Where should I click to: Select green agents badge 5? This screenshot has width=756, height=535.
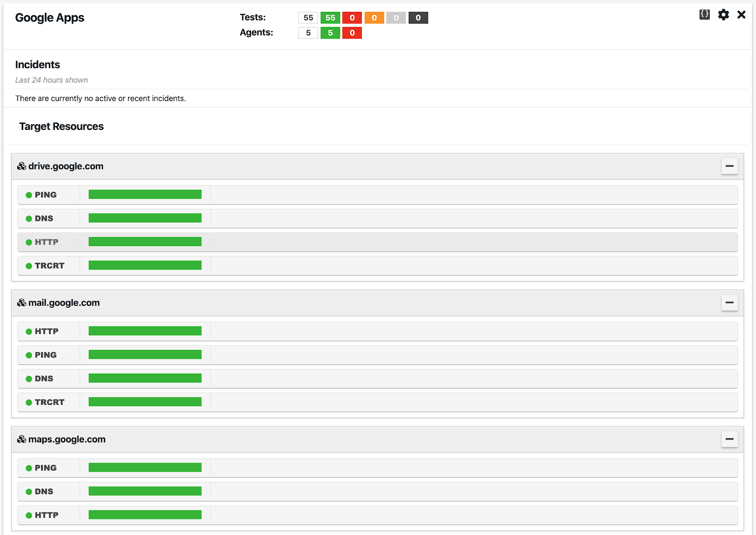pyautogui.click(x=330, y=33)
